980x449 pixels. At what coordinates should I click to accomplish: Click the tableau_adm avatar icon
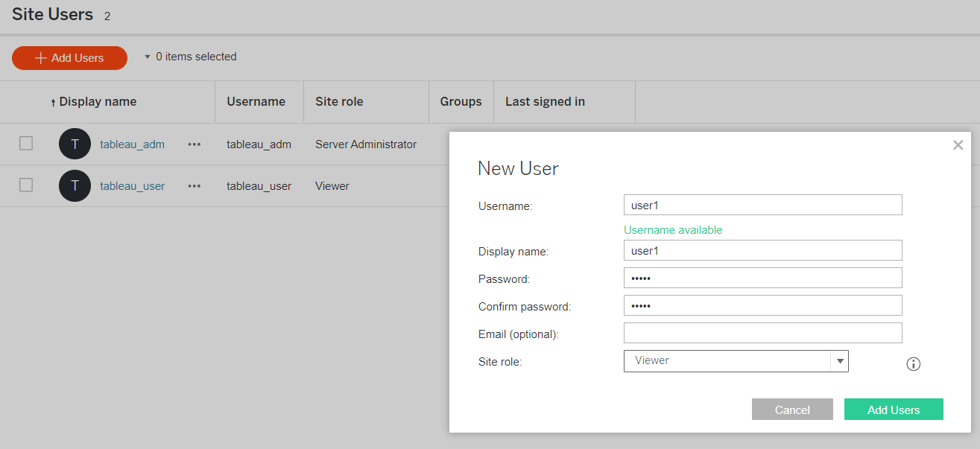(75, 144)
